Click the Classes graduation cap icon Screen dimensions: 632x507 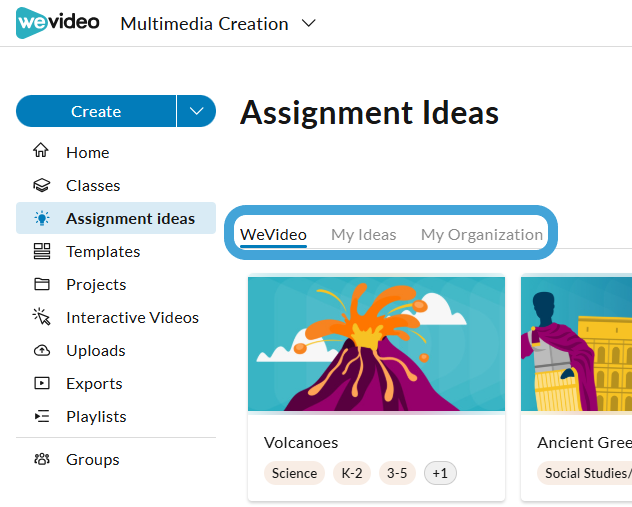[42, 185]
